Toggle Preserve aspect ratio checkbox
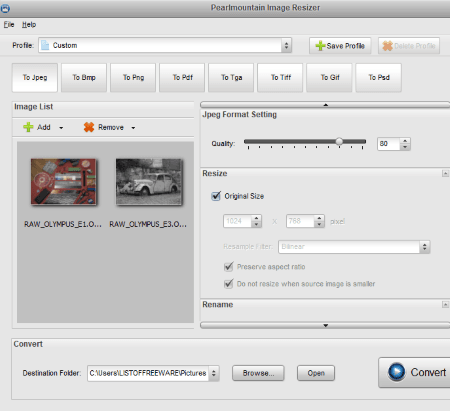450x411 pixels. coord(228,266)
